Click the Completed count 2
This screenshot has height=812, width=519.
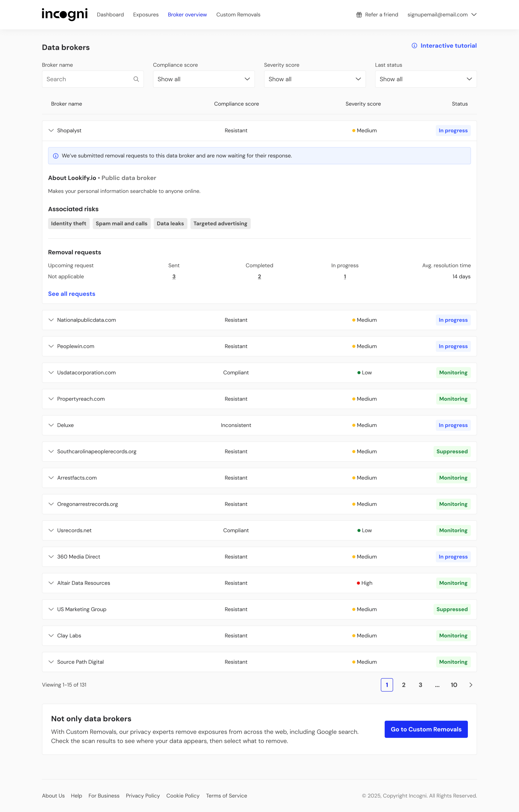[259, 277]
